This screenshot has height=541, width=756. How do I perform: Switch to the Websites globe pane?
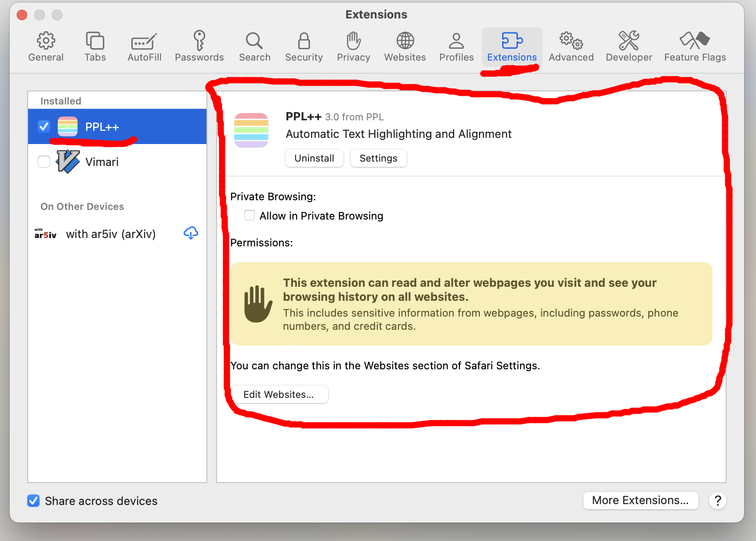(x=405, y=47)
